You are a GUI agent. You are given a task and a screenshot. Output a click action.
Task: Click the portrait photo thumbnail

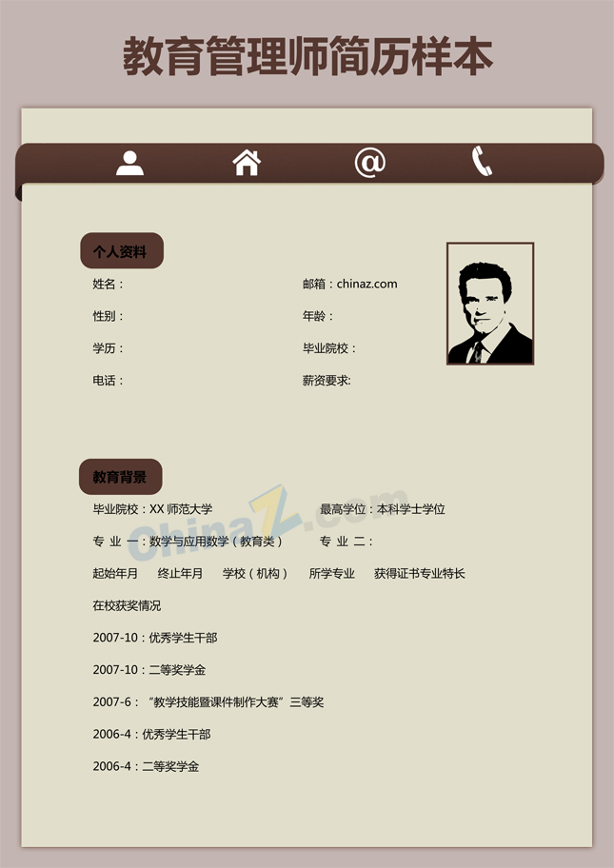click(490, 304)
